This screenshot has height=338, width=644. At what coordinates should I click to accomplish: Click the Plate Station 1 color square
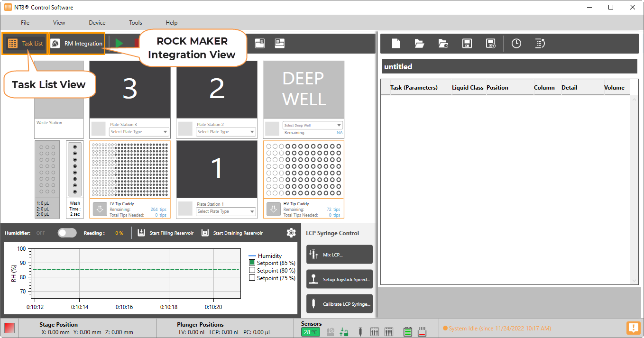pos(185,209)
